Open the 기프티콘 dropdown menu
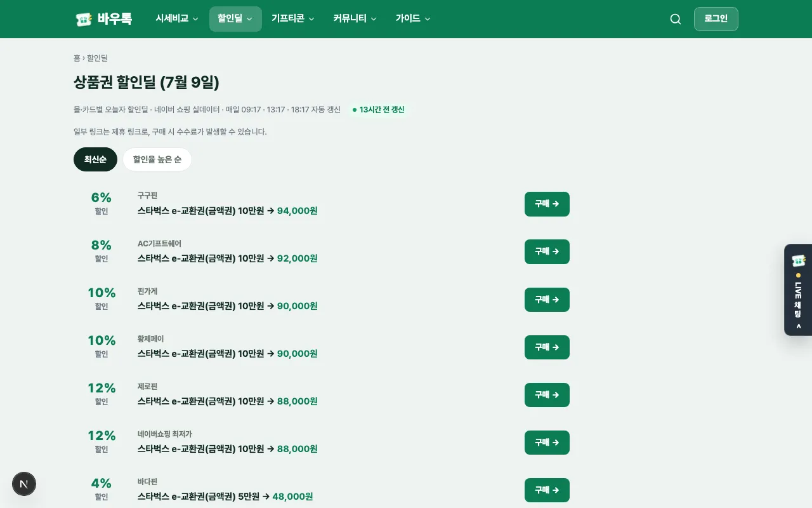 pos(292,19)
